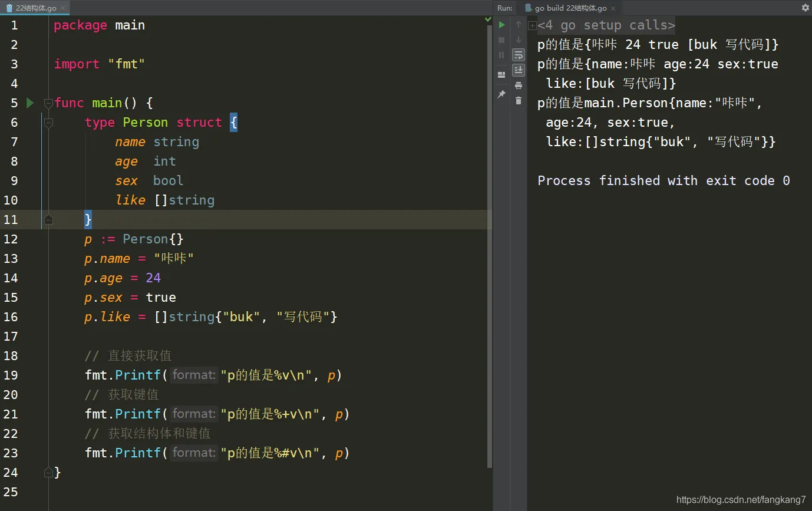Image resolution: width=812 pixels, height=511 pixels.
Task: Click the value 24 on line 14
Action: [153, 278]
